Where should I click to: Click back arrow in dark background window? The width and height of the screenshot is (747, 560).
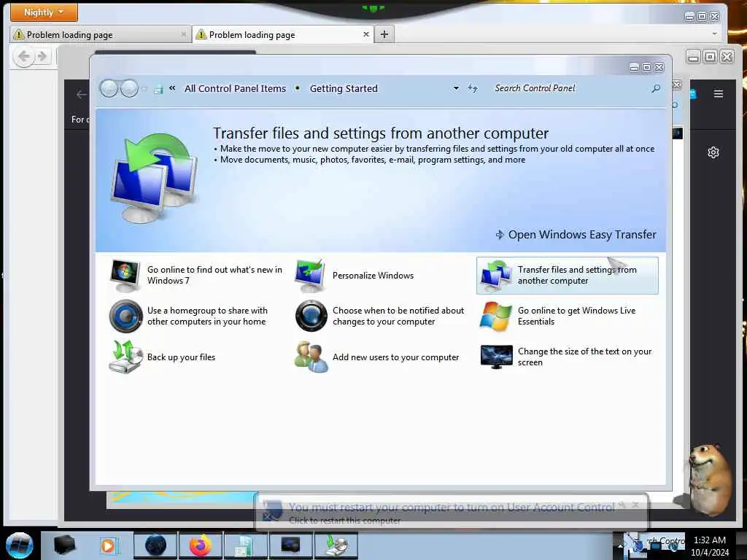82,94
